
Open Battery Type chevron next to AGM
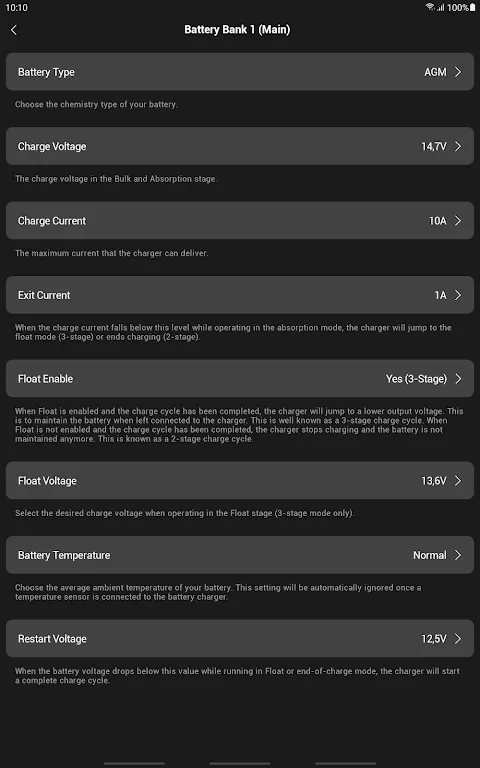coord(458,72)
